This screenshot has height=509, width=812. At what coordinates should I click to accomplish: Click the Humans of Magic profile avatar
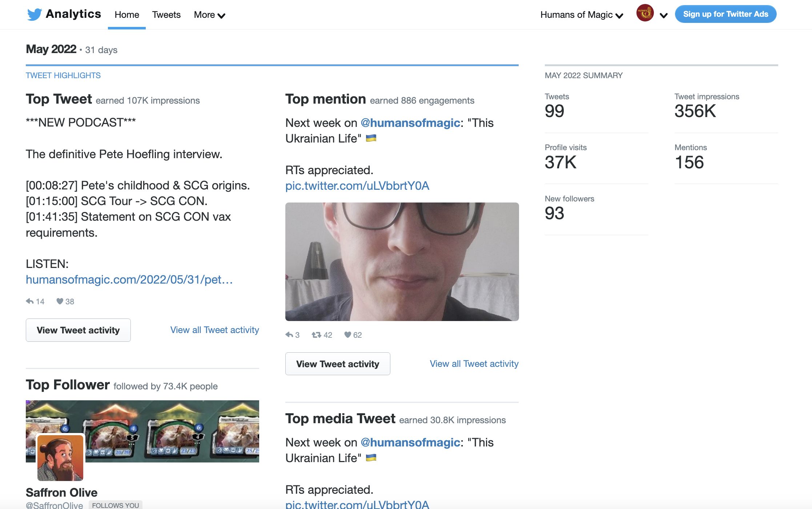[645, 13]
